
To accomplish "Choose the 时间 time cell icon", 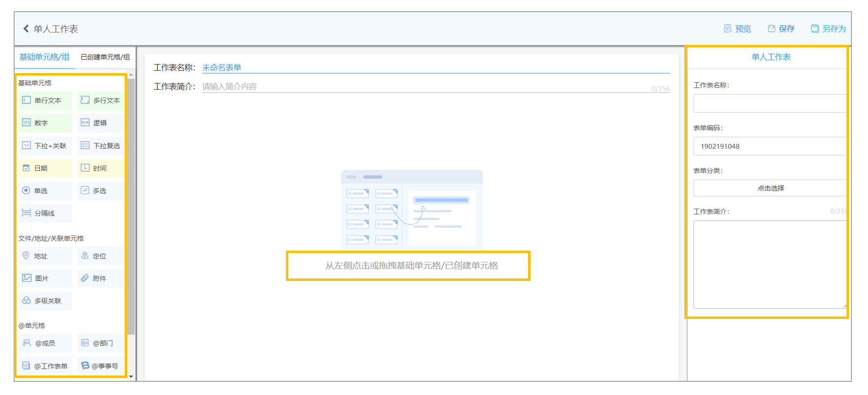I will 85,168.
